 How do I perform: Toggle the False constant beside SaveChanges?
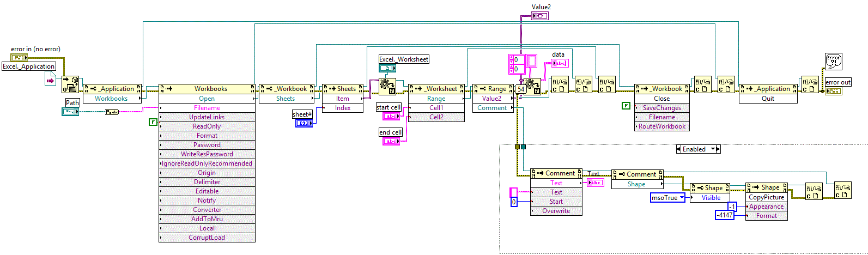626,106
